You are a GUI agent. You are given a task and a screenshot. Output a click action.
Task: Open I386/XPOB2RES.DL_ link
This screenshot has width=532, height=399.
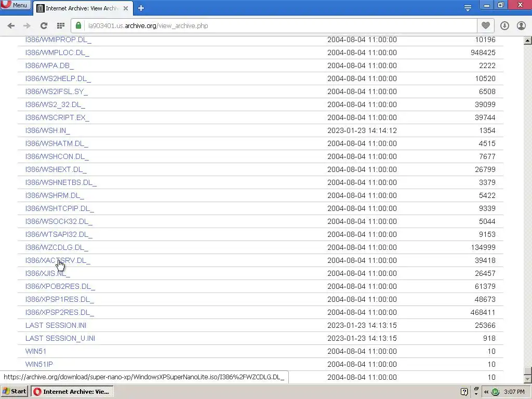click(x=60, y=286)
